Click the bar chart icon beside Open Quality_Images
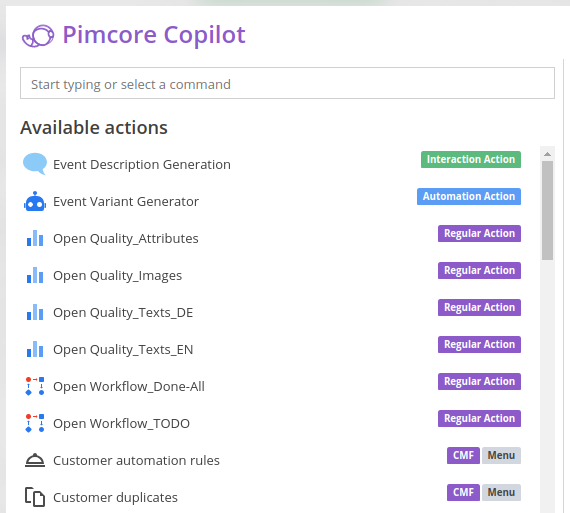Image resolution: width=570 pixels, height=513 pixels. (35, 275)
